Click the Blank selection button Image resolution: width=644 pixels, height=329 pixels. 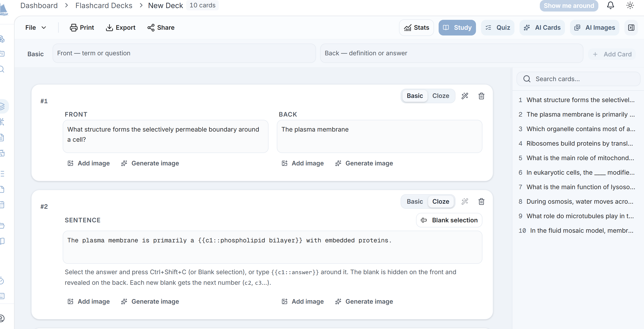pos(449,220)
